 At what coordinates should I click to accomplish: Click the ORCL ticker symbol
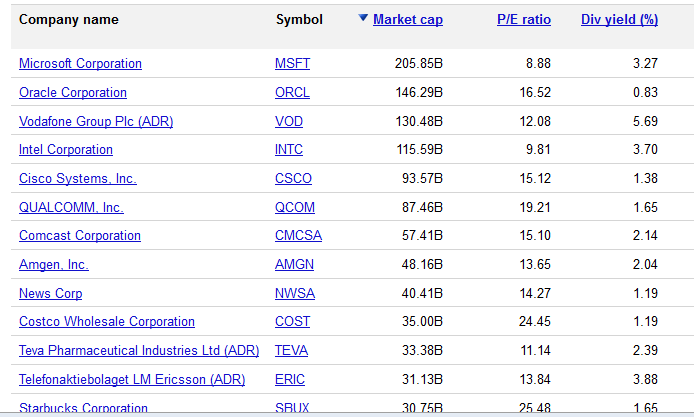(x=292, y=92)
